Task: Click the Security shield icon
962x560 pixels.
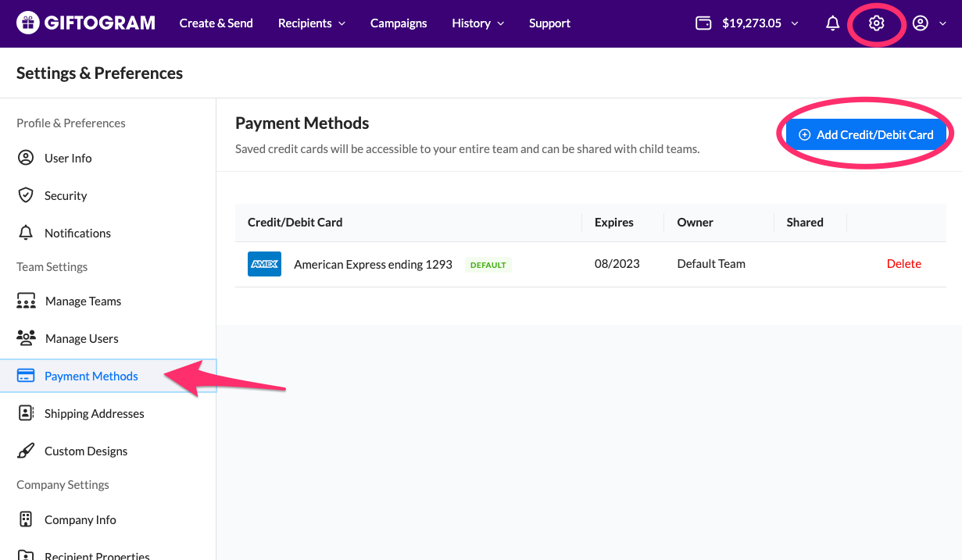Action: 26,195
